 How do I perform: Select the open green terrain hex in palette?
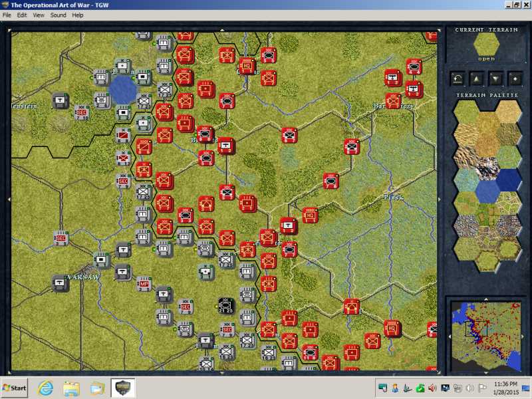click(x=466, y=112)
